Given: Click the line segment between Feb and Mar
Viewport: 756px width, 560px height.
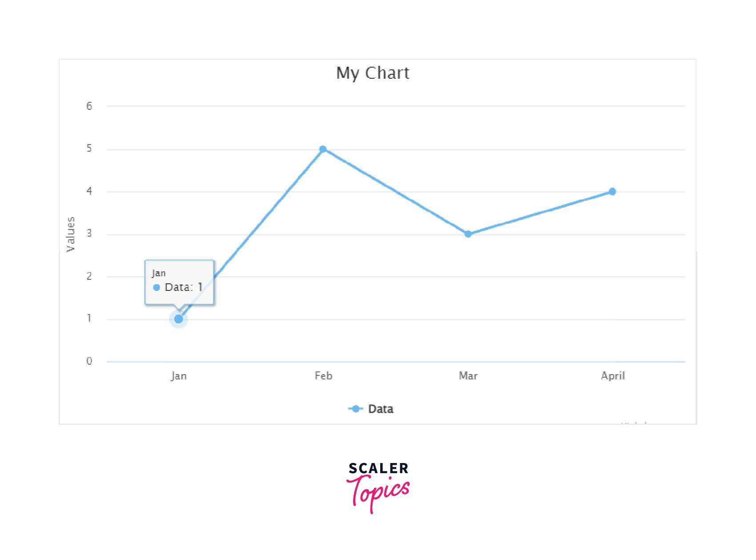Looking at the screenshot, I should pos(395,192).
